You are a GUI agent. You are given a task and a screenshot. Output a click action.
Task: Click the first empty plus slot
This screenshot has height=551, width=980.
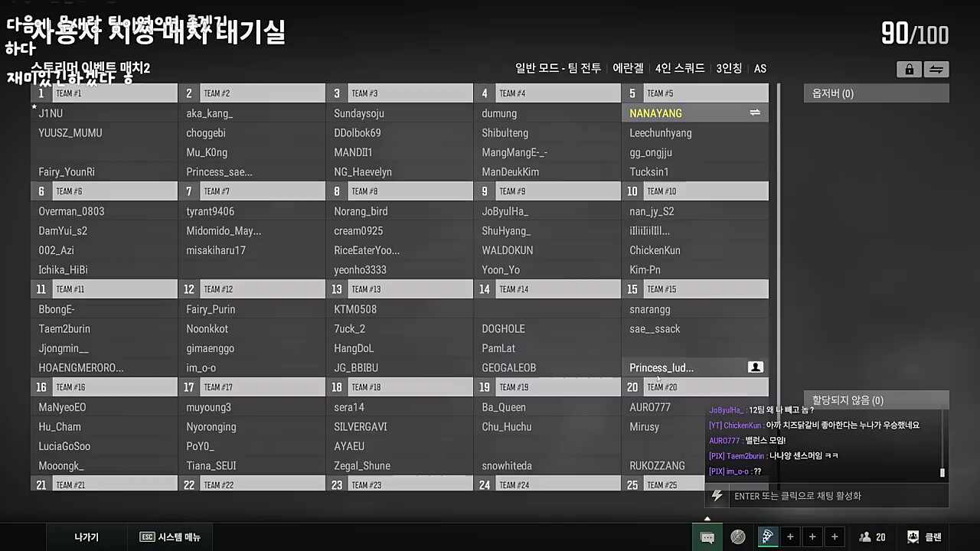click(790, 537)
